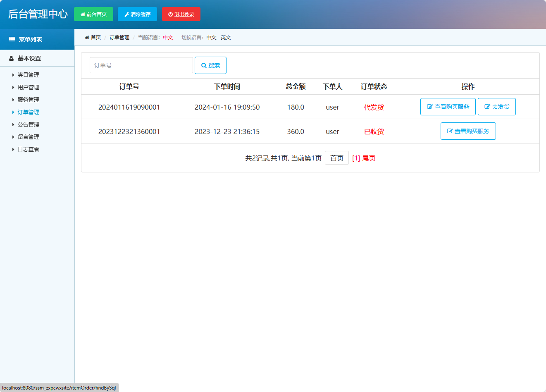
Task: Click the 订单号 search input field
Action: coord(141,65)
